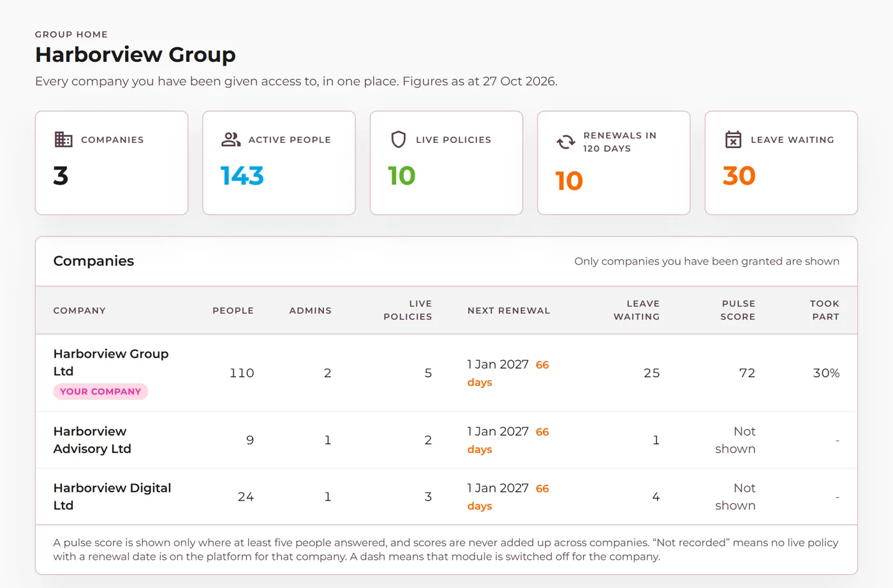The height and width of the screenshot is (588, 893).
Task: Click 'Only companies you have been granted' note
Action: pyautogui.click(x=707, y=261)
